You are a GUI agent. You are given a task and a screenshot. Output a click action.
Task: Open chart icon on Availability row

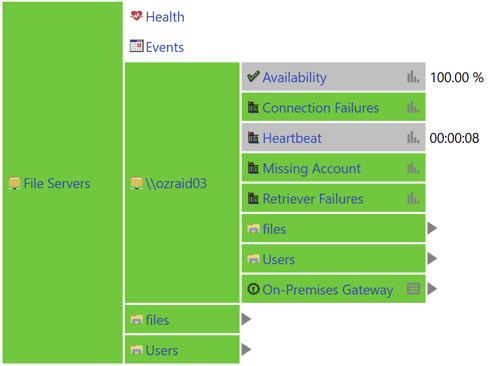(413, 77)
